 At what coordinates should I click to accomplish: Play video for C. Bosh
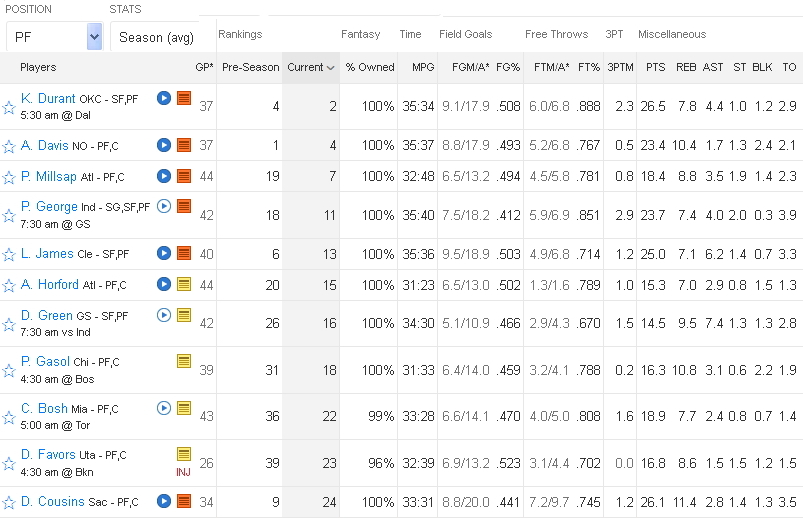164,408
